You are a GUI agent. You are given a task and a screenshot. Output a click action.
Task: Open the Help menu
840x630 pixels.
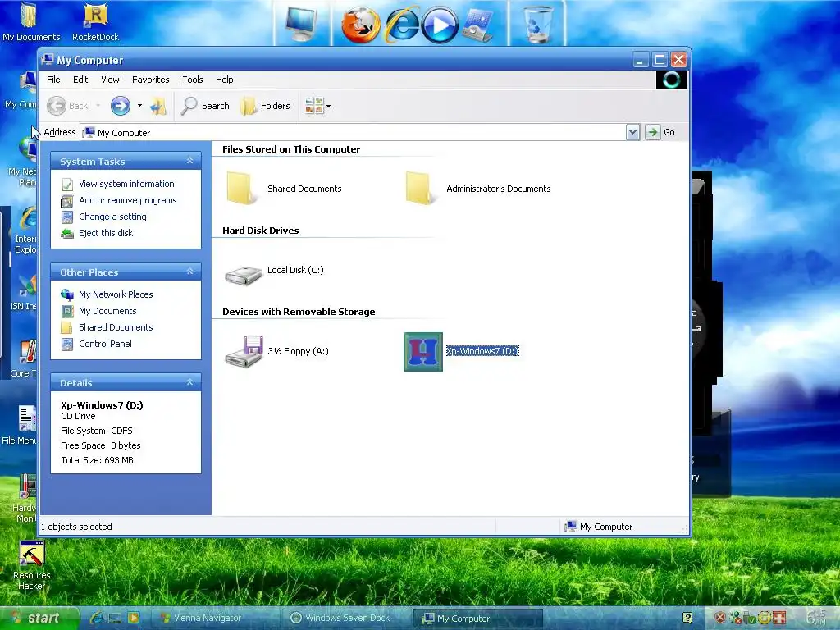click(225, 80)
